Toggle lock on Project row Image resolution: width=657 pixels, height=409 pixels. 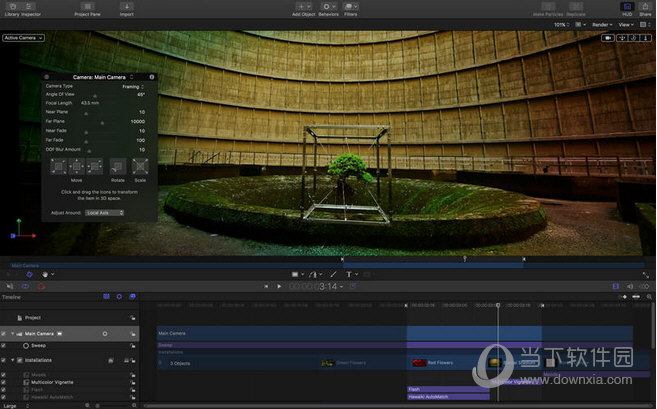coord(132,318)
